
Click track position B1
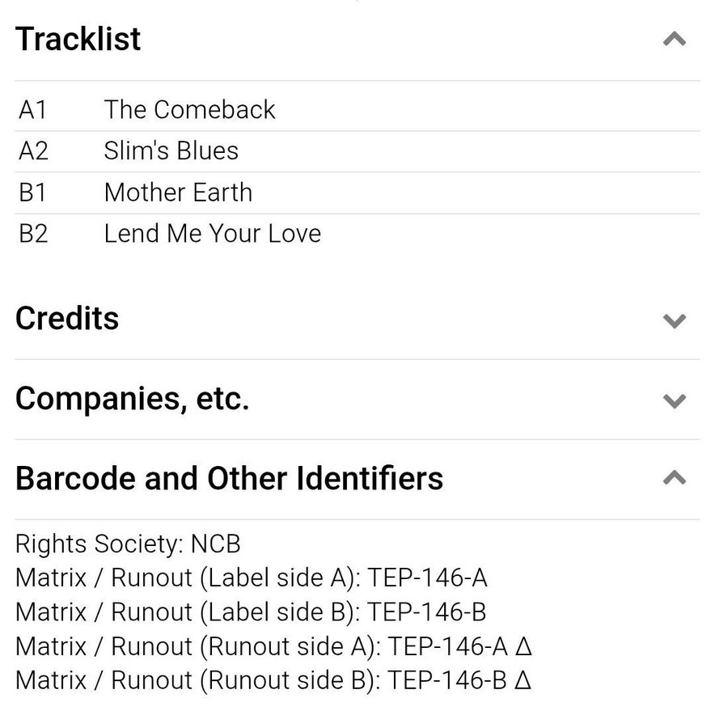[x=33, y=193]
